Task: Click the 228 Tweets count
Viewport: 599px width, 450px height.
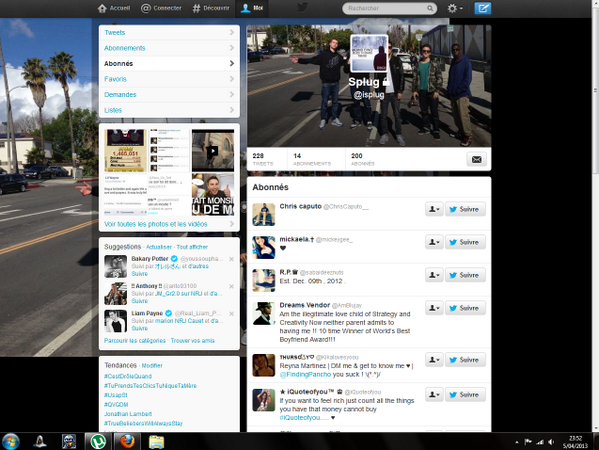Action: point(263,159)
